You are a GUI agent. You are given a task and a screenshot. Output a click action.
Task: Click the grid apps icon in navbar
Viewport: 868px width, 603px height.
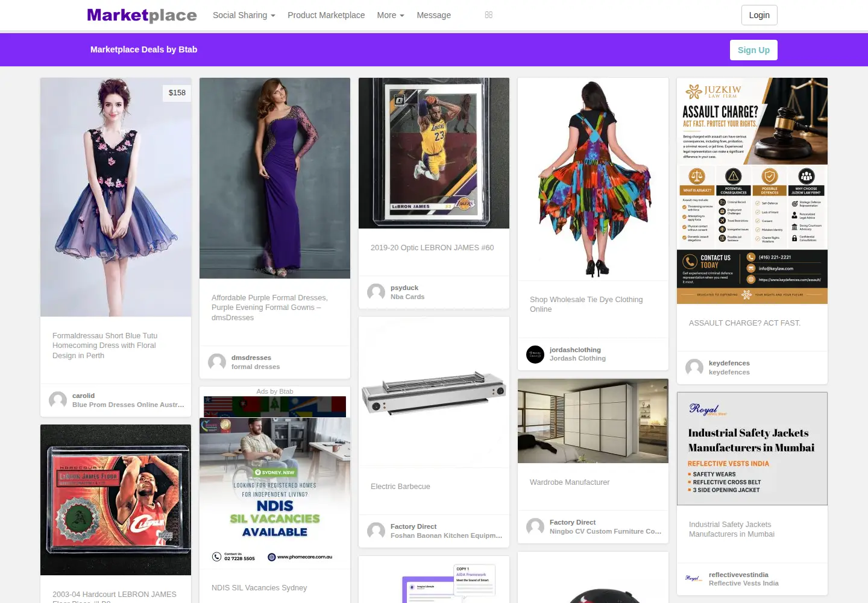(x=489, y=15)
